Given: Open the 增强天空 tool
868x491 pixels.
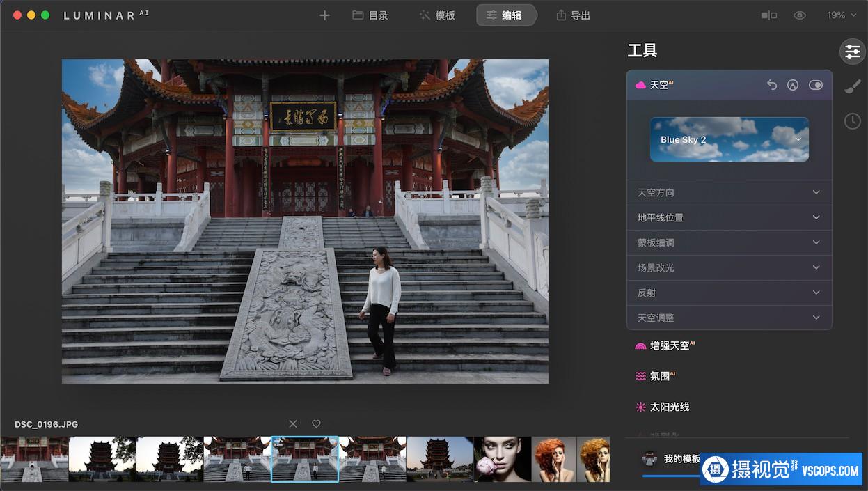Looking at the screenshot, I should (668, 345).
